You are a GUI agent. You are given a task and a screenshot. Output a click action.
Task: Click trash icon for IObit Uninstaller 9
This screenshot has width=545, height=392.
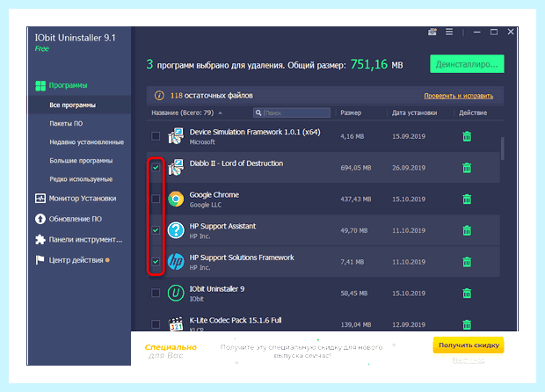point(467,294)
